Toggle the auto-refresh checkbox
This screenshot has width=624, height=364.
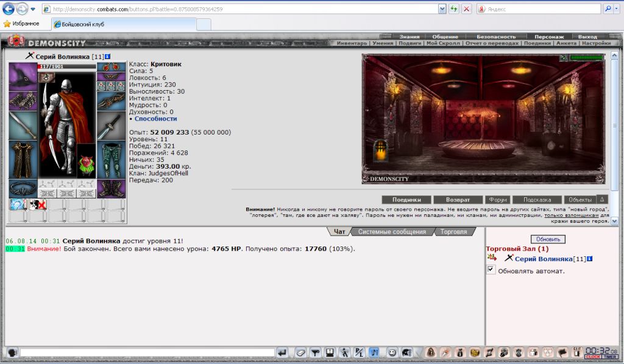(x=491, y=270)
